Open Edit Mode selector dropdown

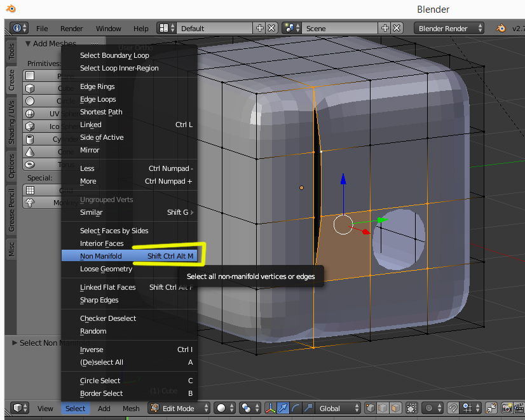coord(179,408)
